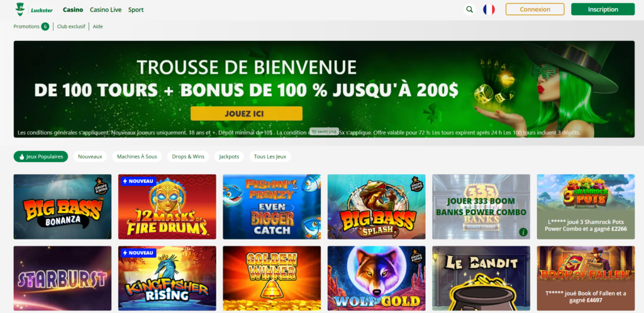This screenshot has height=313, width=644.
Task: Open the Club exclusif link
Action: tap(71, 26)
